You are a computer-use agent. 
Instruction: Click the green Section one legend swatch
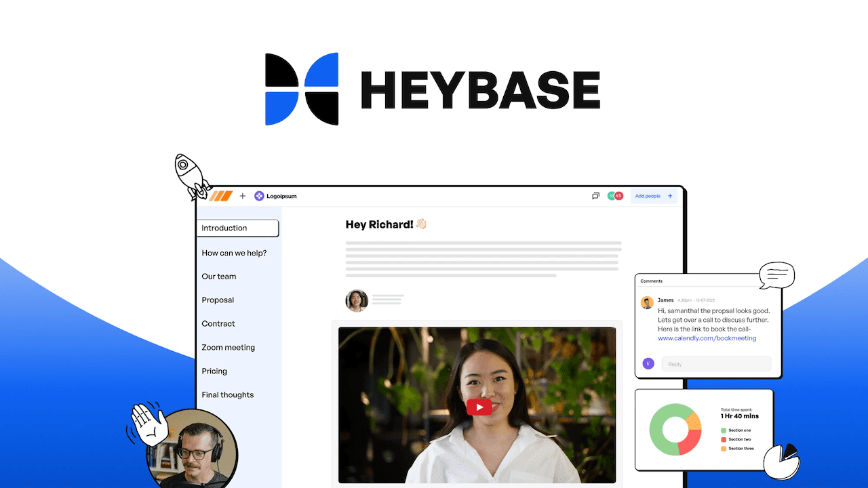click(723, 430)
